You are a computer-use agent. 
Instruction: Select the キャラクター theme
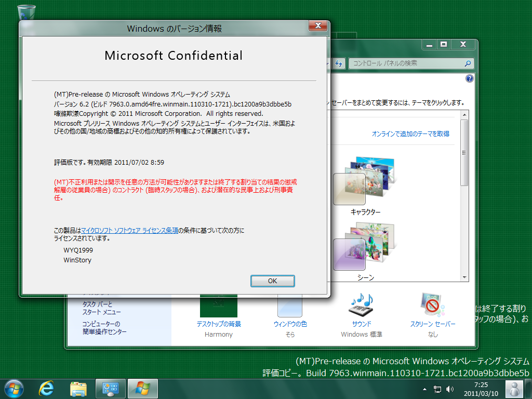(x=365, y=186)
